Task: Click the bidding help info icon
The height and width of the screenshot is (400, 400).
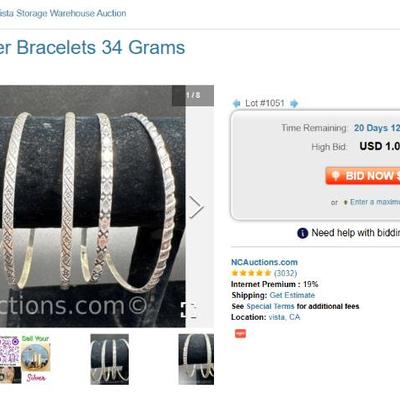Action: coord(302,233)
